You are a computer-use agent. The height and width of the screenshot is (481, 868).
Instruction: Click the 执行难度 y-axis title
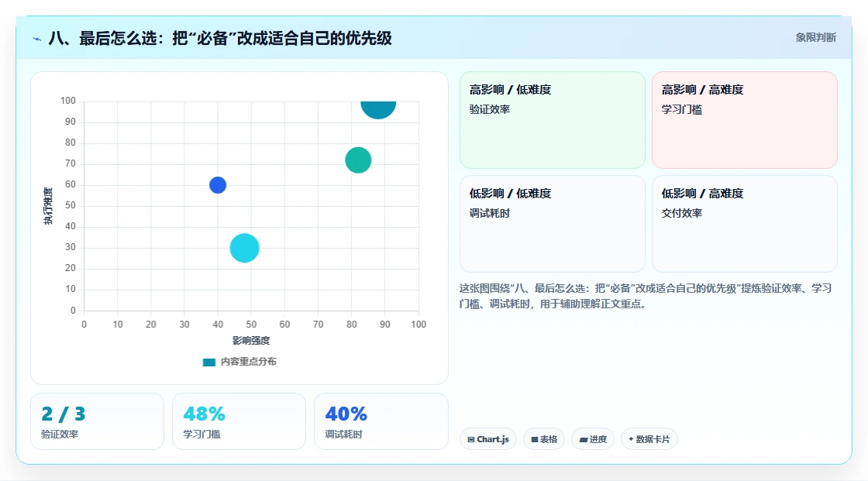tap(48, 206)
